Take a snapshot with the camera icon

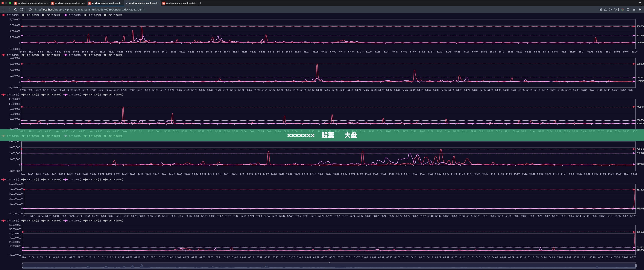(x=605, y=10)
